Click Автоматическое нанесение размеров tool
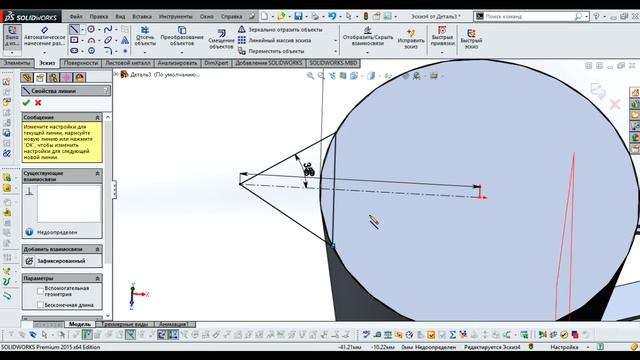Viewport: 640px width, 360px height. (44, 36)
